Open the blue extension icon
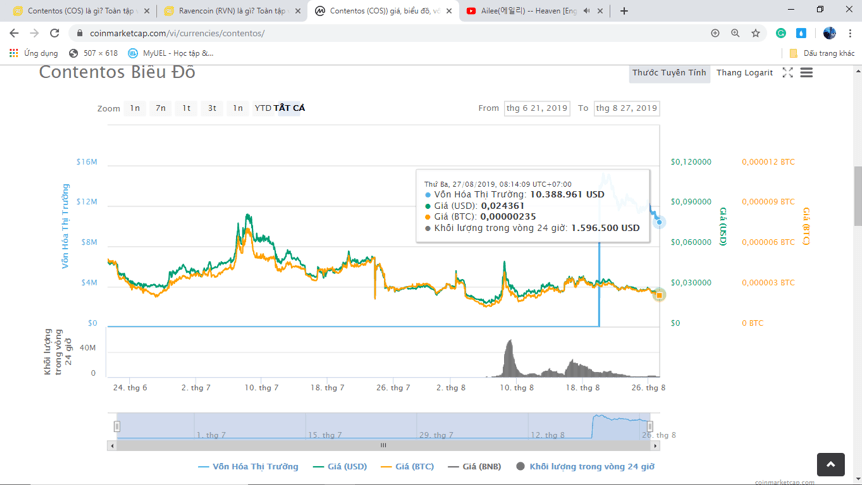This screenshot has height=485, width=862. tap(801, 33)
